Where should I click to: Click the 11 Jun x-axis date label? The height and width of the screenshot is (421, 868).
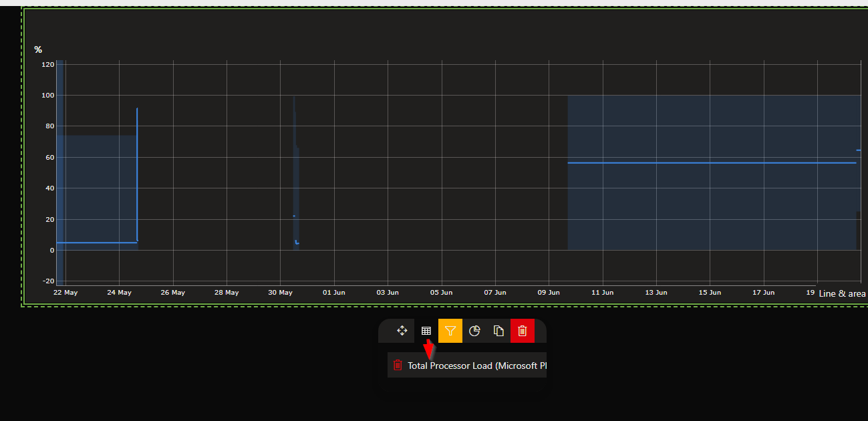pyautogui.click(x=602, y=293)
